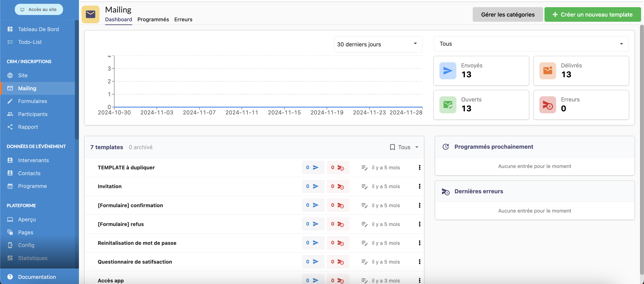Open the Tous bookmark filter for templates
The image size is (644, 284).
click(404, 147)
